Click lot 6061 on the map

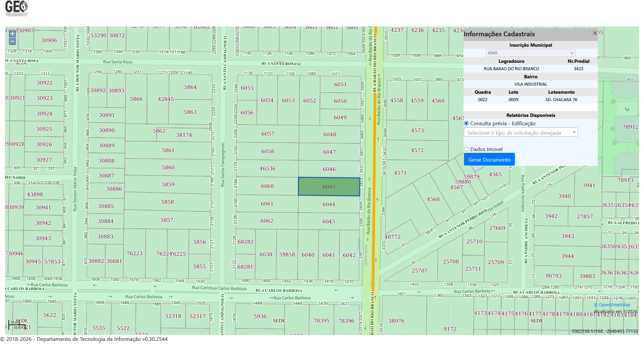[x=267, y=204]
